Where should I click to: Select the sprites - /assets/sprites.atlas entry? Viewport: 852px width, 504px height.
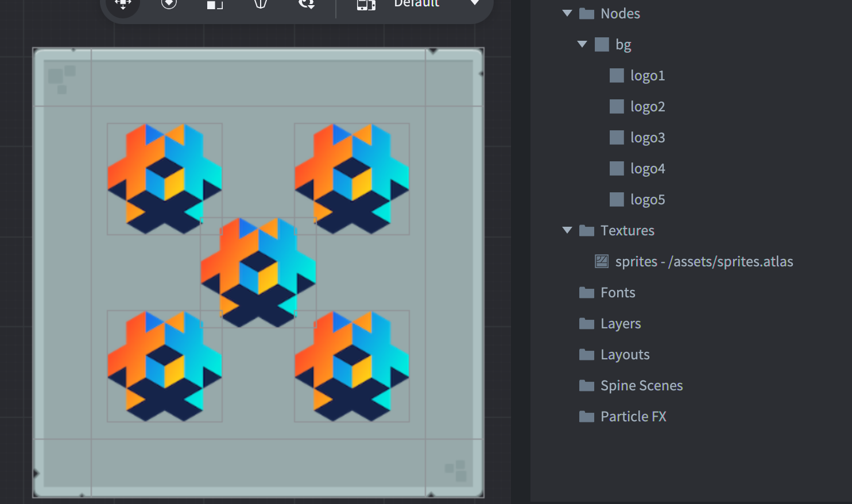[x=704, y=262]
